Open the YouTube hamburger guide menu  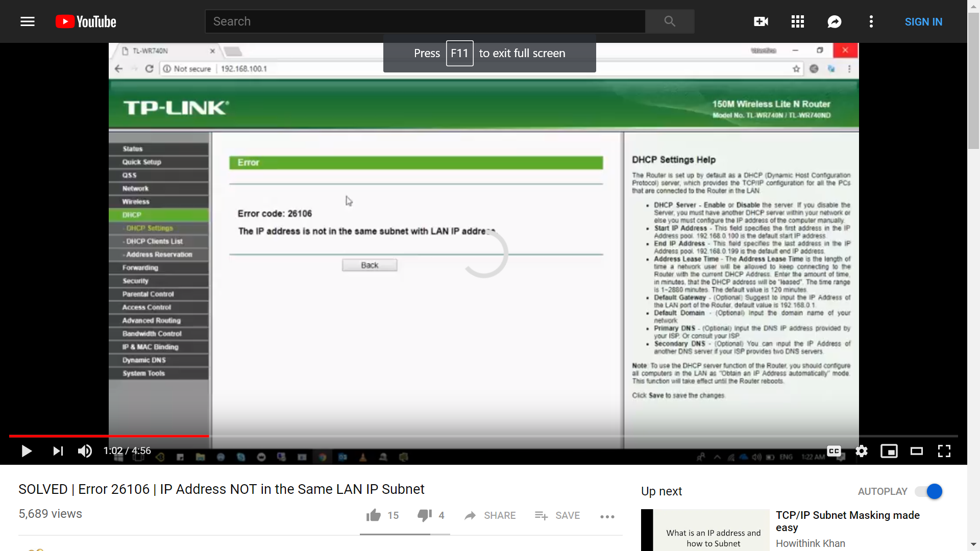click(28, 21)
